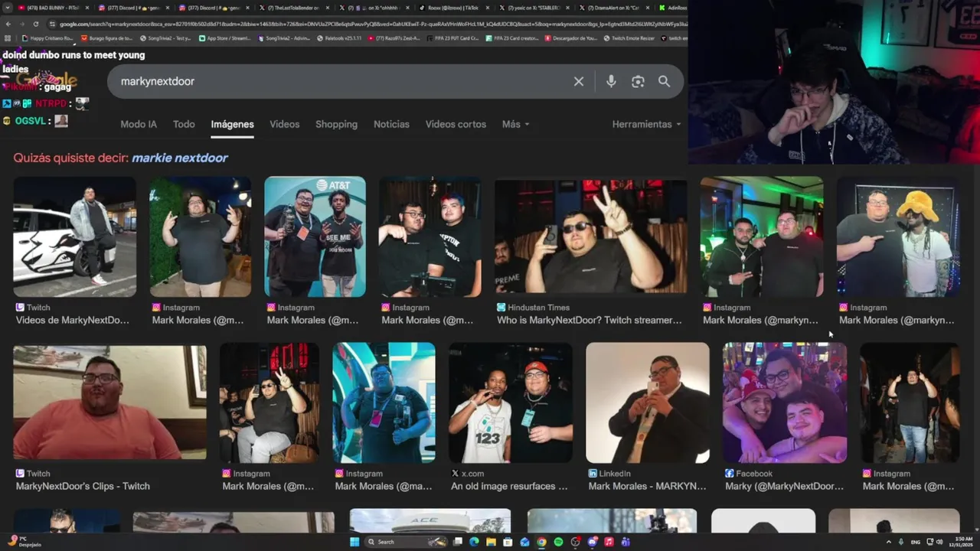The width and height of the screenshot is (980, 551).
Task: Launch Microsoft Edge from the taskbar
Action: point(474,542)
